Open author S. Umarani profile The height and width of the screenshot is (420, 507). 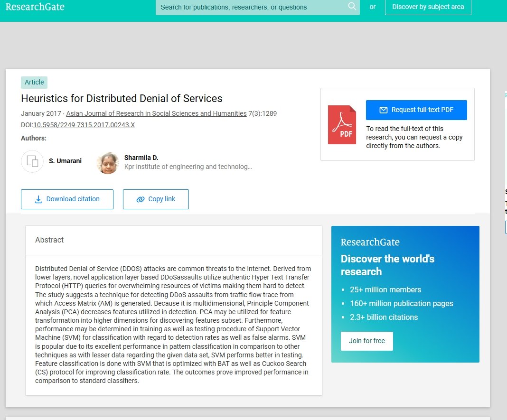click(65, 161)
